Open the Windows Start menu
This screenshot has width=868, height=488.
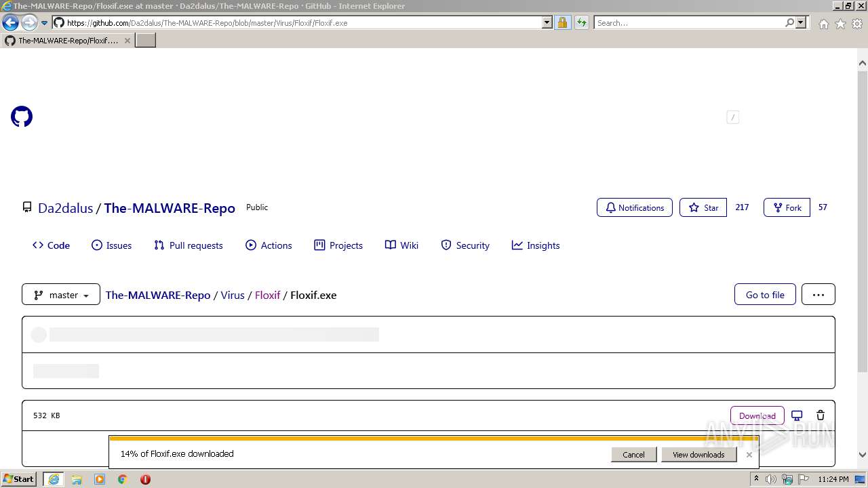point(19,479)
